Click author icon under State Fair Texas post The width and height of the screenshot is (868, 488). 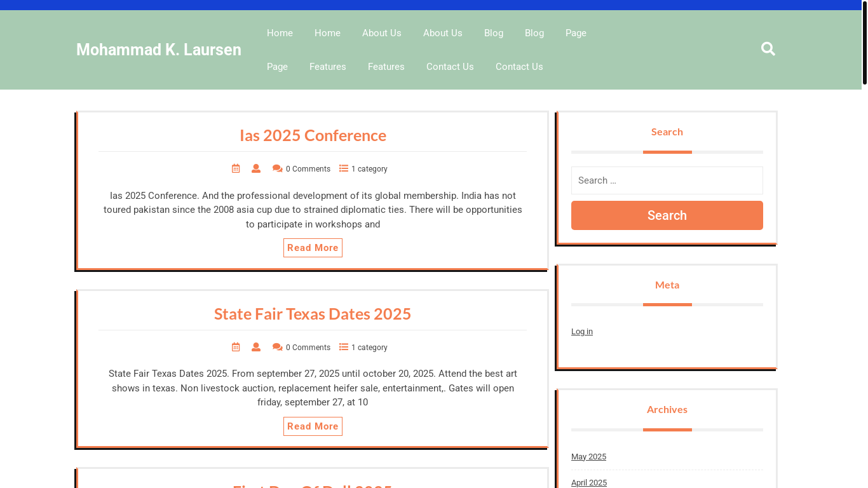click(256, 347)
